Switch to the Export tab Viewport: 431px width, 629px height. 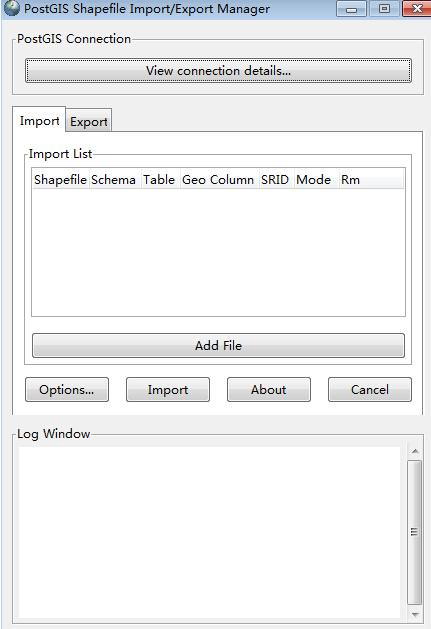pyautogui.click(x=89, y=121)
